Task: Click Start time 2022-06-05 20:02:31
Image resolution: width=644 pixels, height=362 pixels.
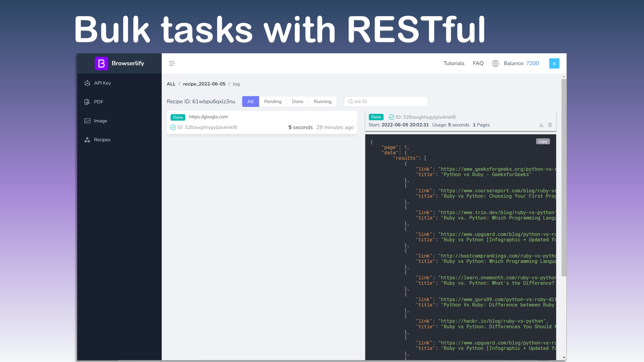Action: [x=399, y=125]
